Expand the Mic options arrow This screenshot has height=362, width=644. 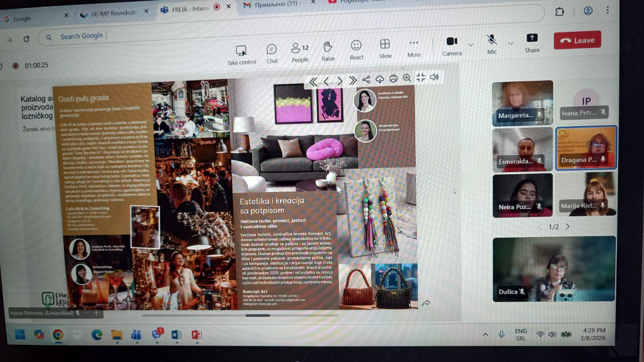[x=511, y=43]
